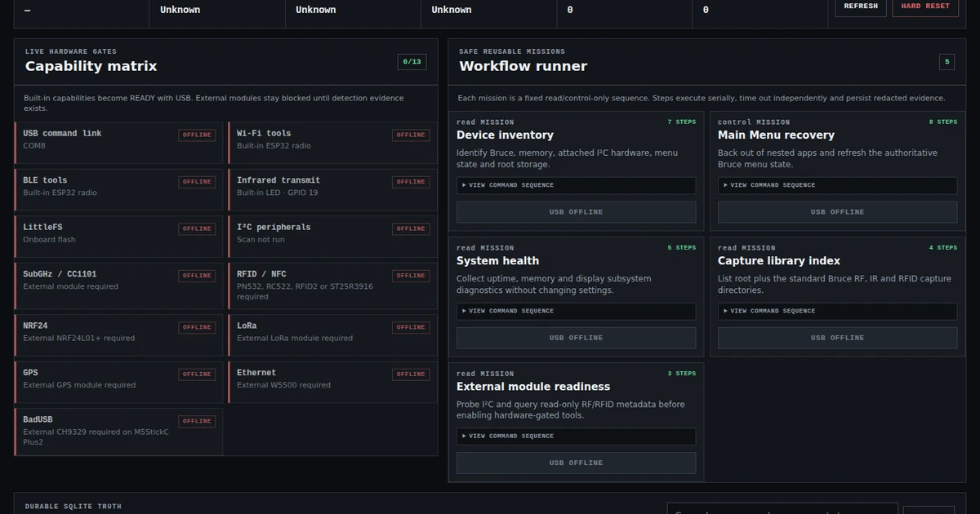Click OFFLINE badge on USB command link
Viewport: 980px width, 514px height.
coord(197,135)
